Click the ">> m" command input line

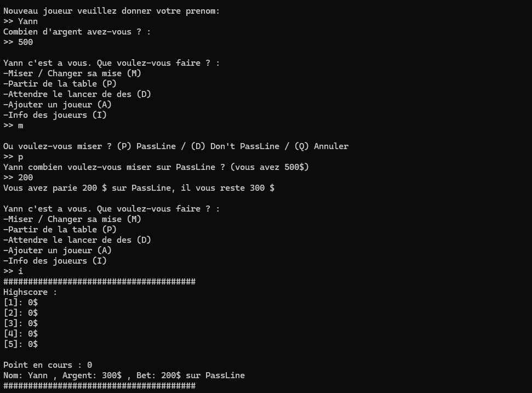click(x=13, y=126)
